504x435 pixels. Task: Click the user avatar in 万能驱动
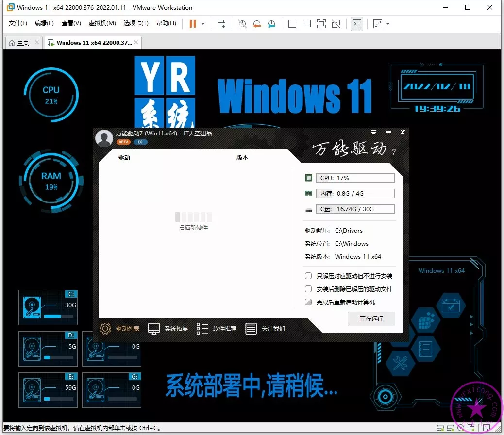tap(104, 138)
